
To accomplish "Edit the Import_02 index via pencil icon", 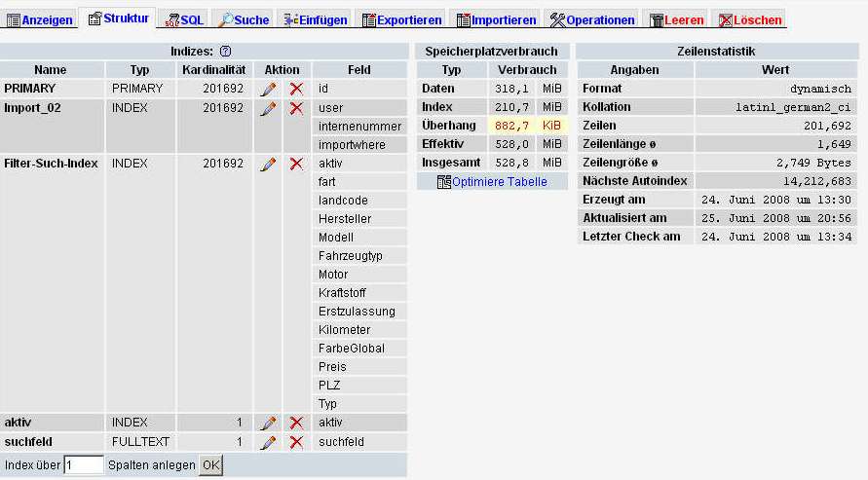I will [x=268, y=108].
